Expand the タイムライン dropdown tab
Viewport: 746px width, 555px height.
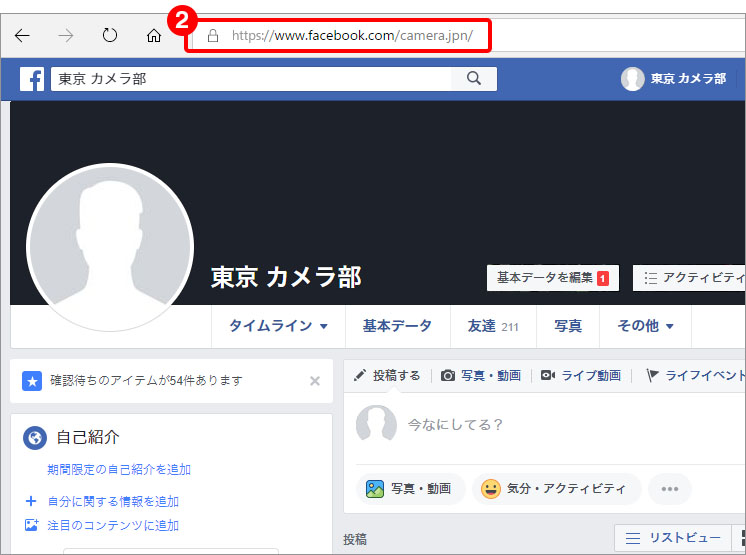tap(278, 326)
